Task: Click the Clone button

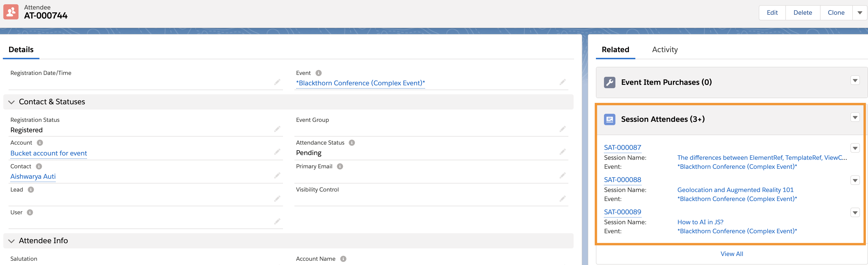Action: (x=836, y=13)
